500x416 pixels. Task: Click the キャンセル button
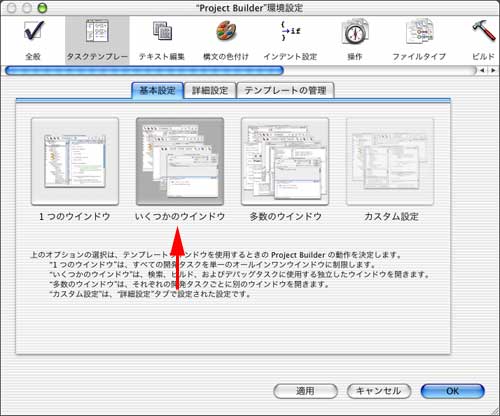click(x=379, y=391)
